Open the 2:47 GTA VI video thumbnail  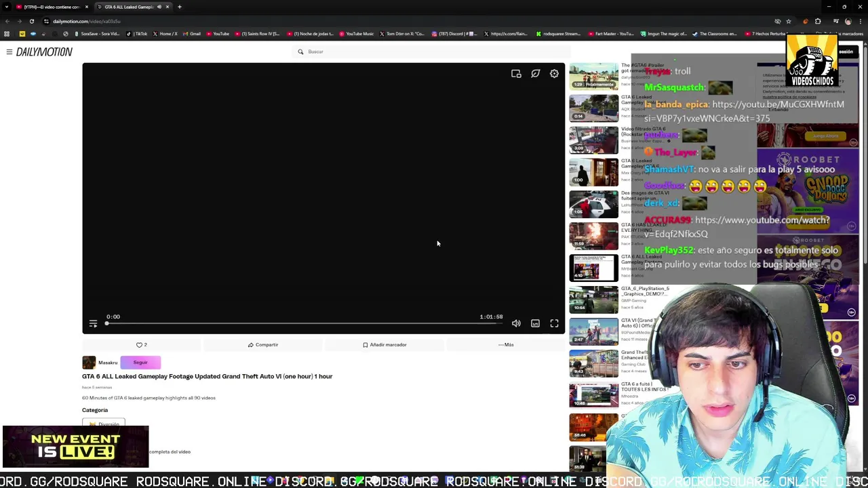click(594, 331)
